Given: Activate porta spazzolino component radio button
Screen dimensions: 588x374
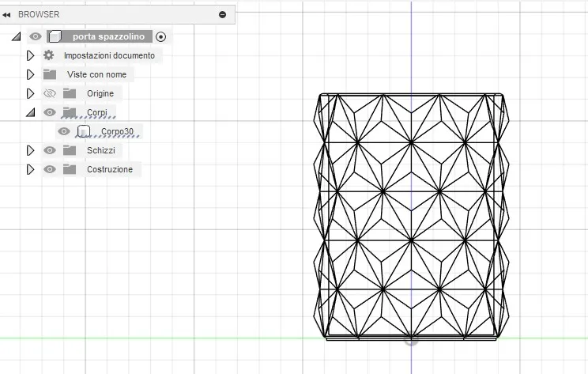Looking at the screenshot, I should pos(161,36).
